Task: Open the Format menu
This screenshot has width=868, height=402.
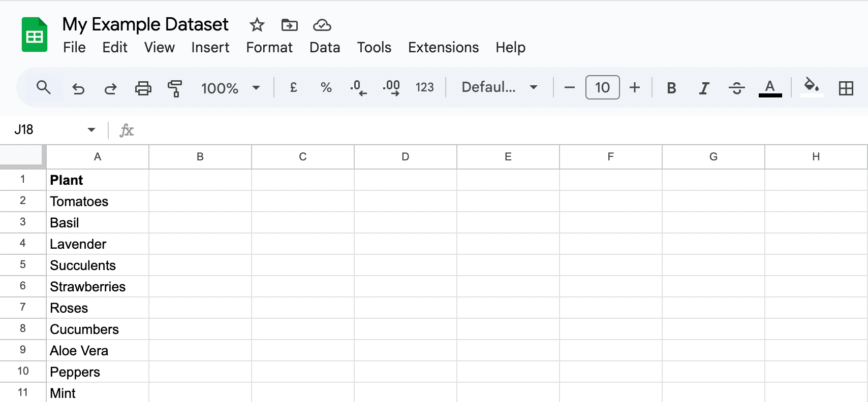Action: pyautogui.click(x=269, y=47)
